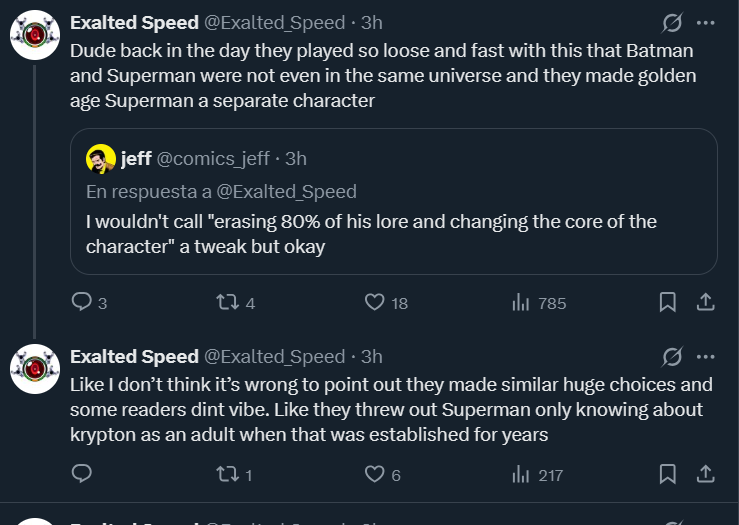This screenshot has width=739, height=525.
Task: Share the first tweet
Action: (704, 302)
